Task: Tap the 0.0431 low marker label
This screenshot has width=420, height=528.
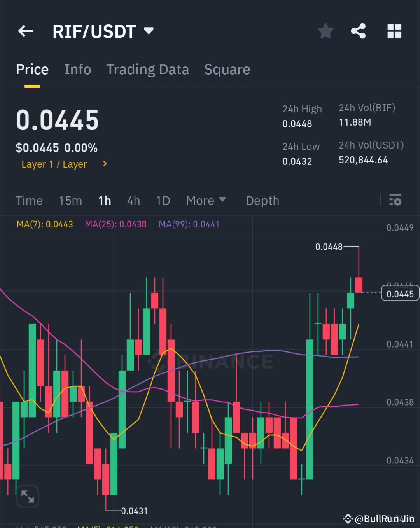Action: pos(135,511)
